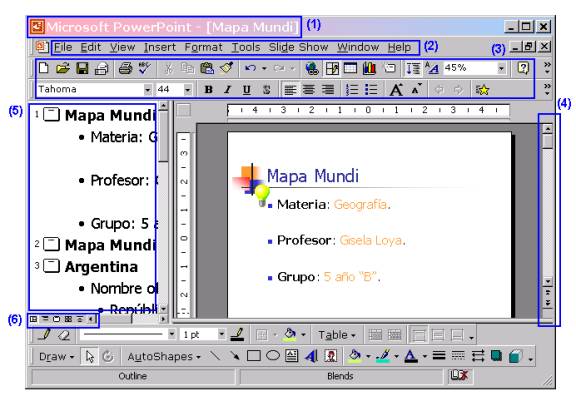Click the Insert Chart icon

370,69
